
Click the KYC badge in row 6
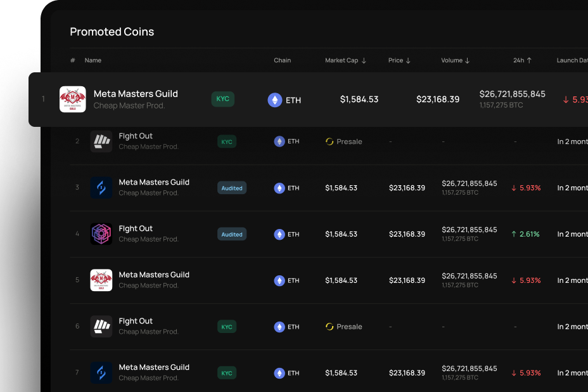[x=227, y=327]
